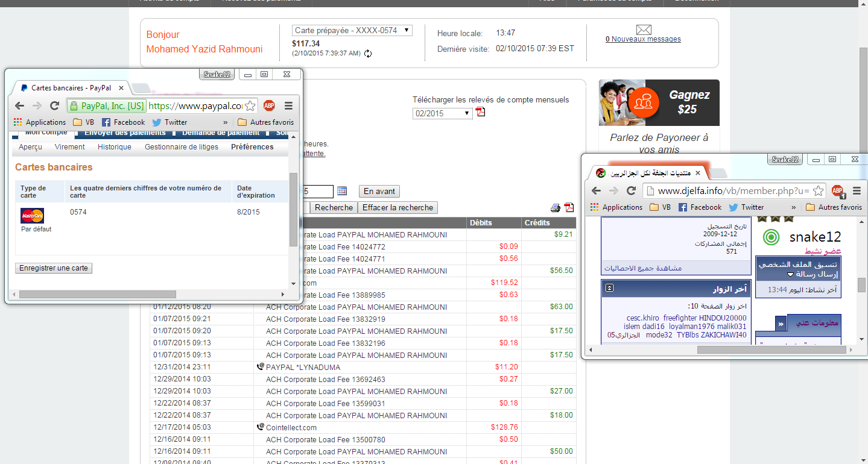
Task: Download monthly statement PDF icon
Action: pos(481,112)
